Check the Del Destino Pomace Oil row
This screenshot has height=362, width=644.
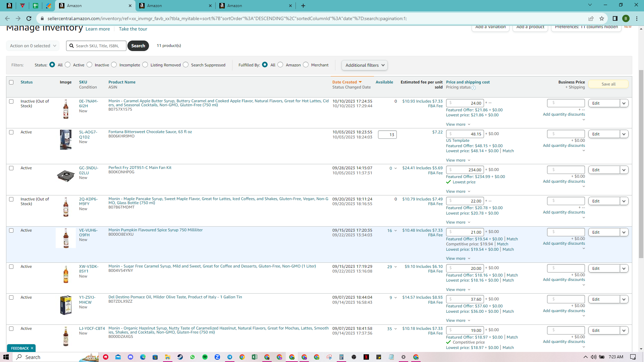(11, 297)
